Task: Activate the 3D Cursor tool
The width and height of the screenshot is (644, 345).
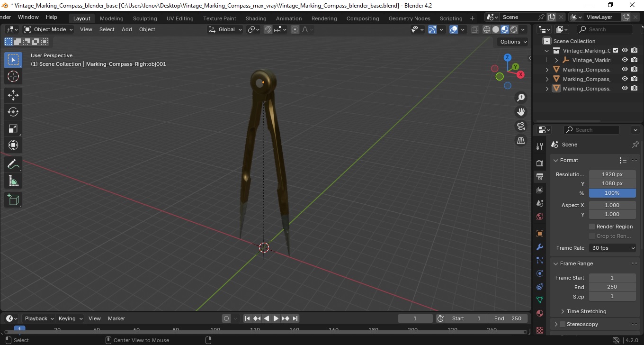Action: coord(13,76)
